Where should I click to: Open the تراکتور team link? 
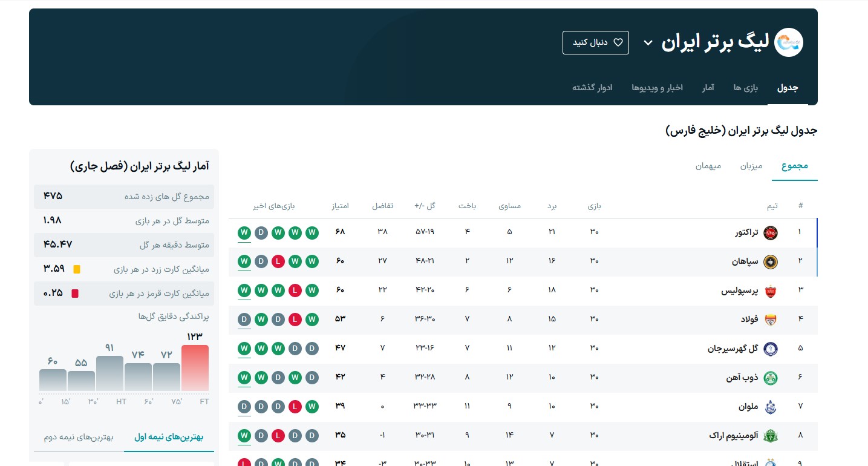(745, 232)
